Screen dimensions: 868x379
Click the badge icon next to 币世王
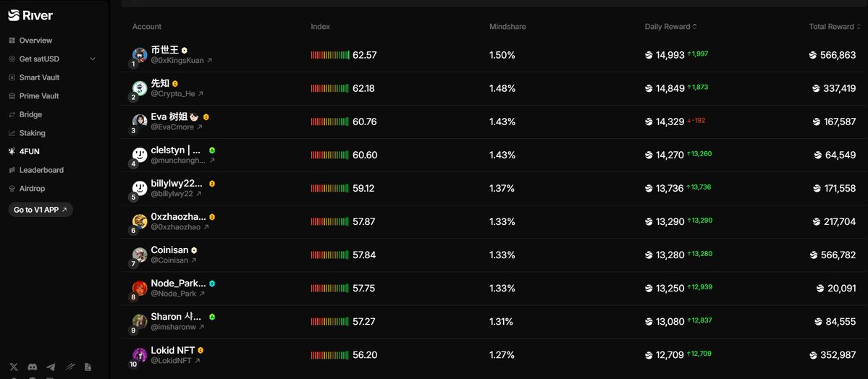[x=185, y=51]
